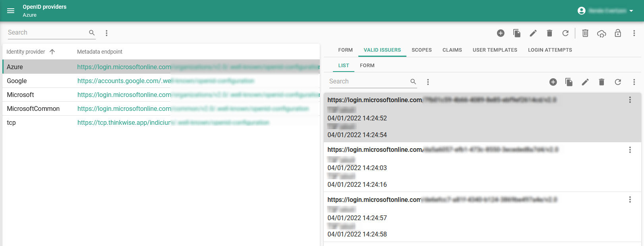Select the Microsoft provider row
The height and width of the screenshot is (246, 644).
pyautogui.click(x=161, y=95)
